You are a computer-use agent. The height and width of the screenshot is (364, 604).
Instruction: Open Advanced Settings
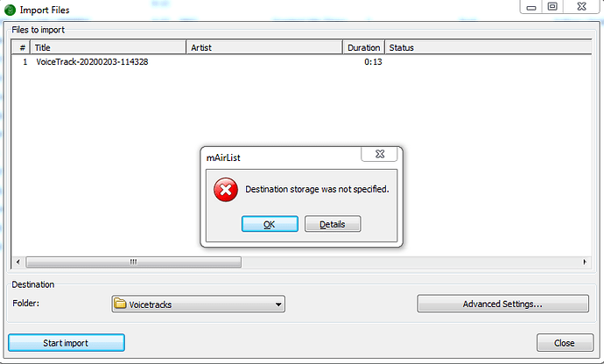[502, 304]
